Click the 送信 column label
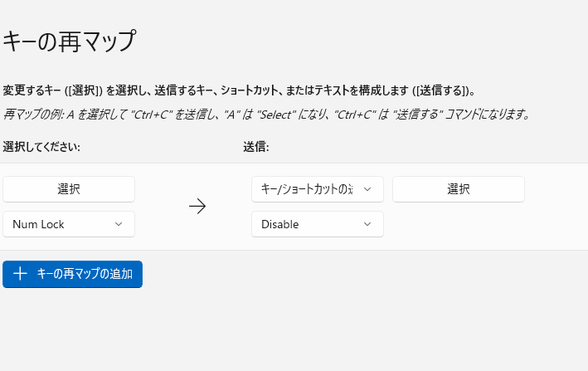This screenshot has width=588, height=371. 255,147
